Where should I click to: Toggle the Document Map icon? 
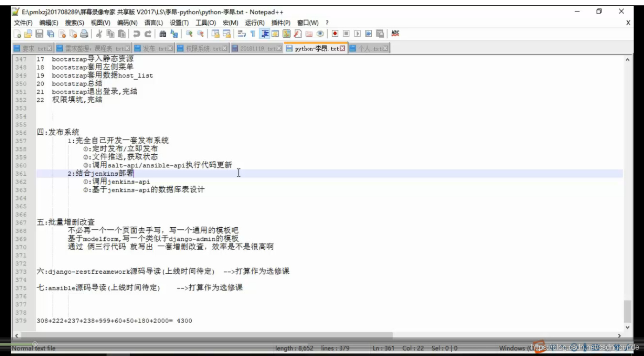[287, 33]
